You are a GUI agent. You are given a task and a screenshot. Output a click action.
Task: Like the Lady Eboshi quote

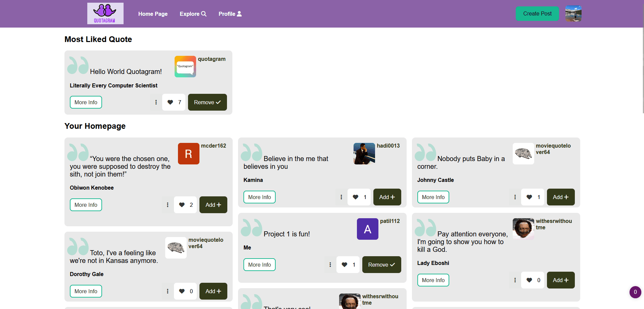pos(529,280)
